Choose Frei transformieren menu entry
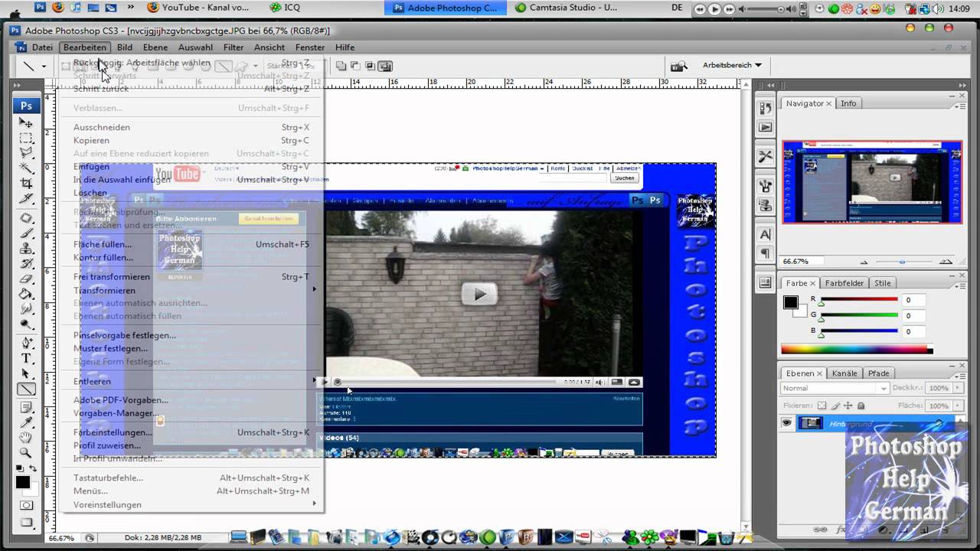Screen dimensions: 980x551 click(191, 277)
